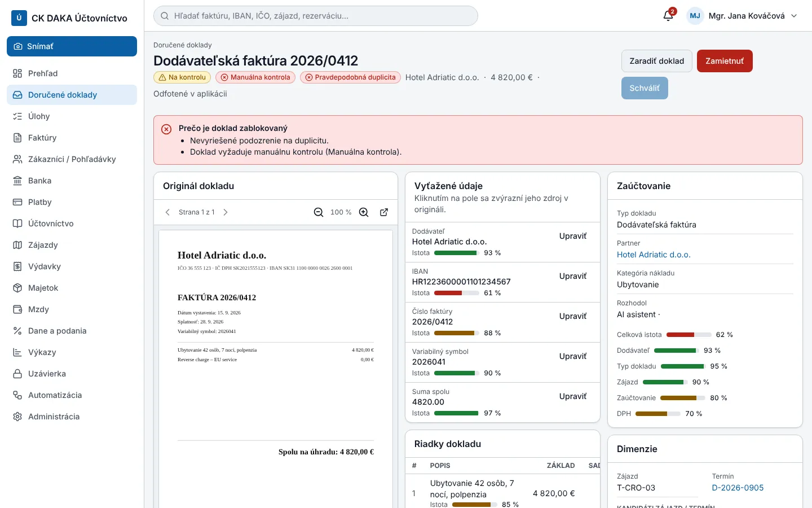Open Prehľad in the sidebar
This screenshot has width=812, height=508.
coord(72,73)
